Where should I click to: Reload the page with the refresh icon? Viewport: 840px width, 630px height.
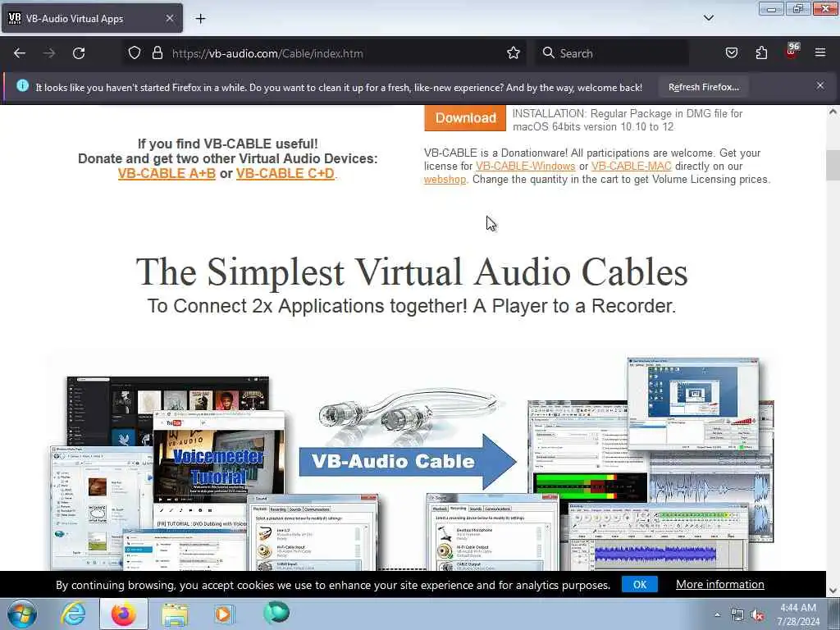(79, 53)
